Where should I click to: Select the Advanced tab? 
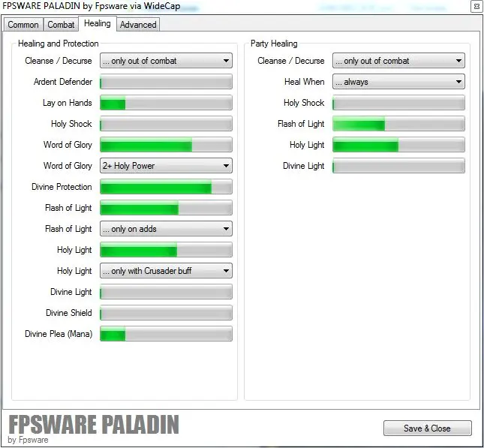point(138,25)
